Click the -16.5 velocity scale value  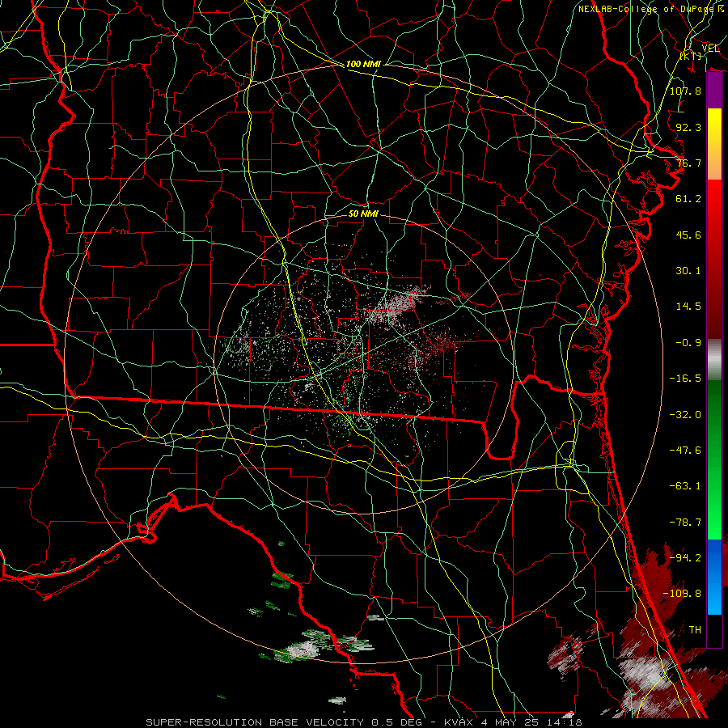(685, 379)
